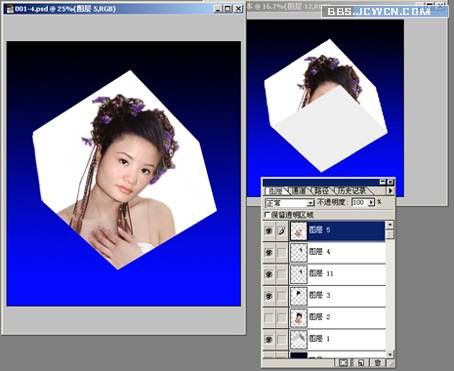Click the add layer mask icon
Screen dimensions: 454x371
coord(343,363)
